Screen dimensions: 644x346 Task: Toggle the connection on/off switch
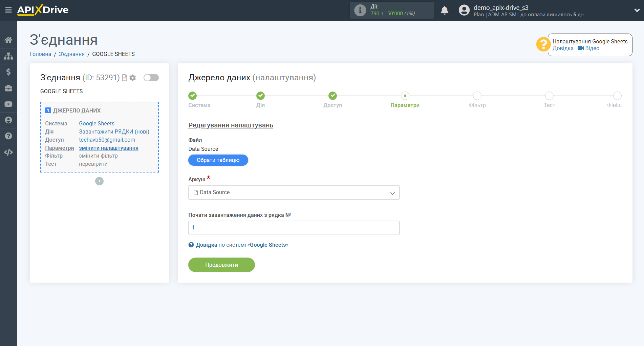151,78
